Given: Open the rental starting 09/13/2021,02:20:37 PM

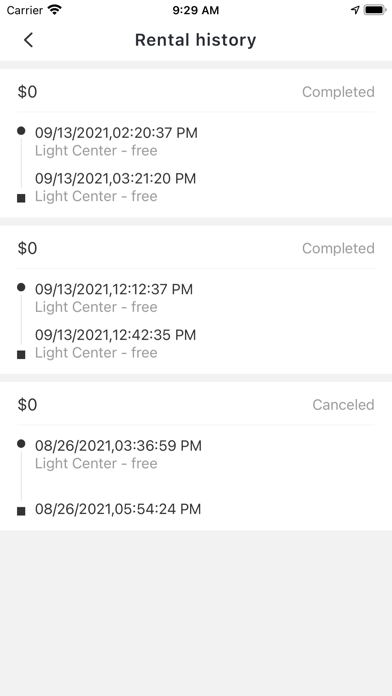Looking at the screenshot, I should click(x=196, y=143).
